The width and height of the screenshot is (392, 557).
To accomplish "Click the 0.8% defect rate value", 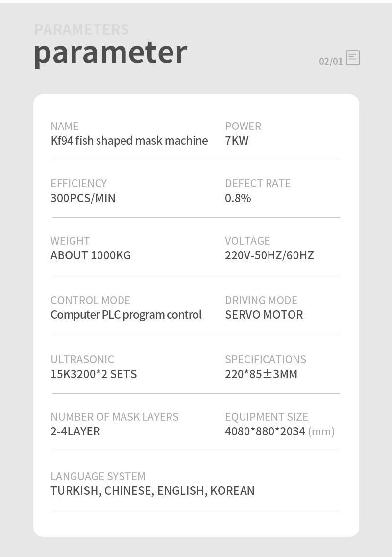I will pyautogui.click(x=238, y=198).
